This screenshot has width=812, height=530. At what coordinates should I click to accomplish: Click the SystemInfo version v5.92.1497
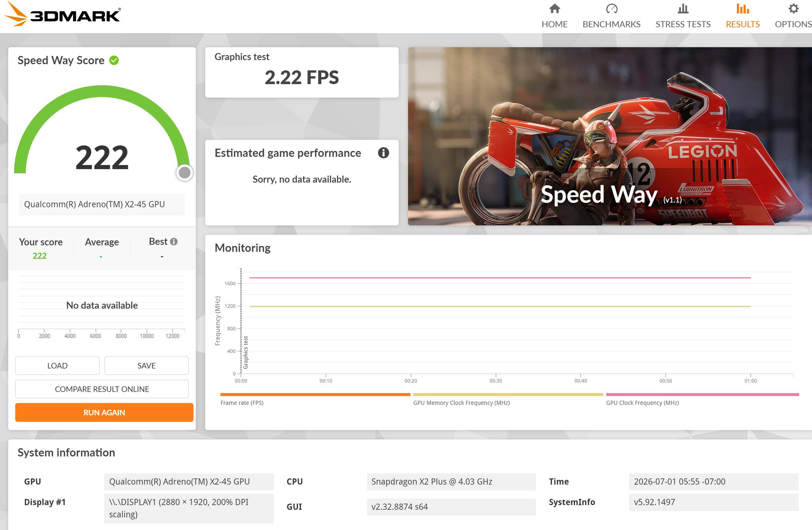pos(714,502)
